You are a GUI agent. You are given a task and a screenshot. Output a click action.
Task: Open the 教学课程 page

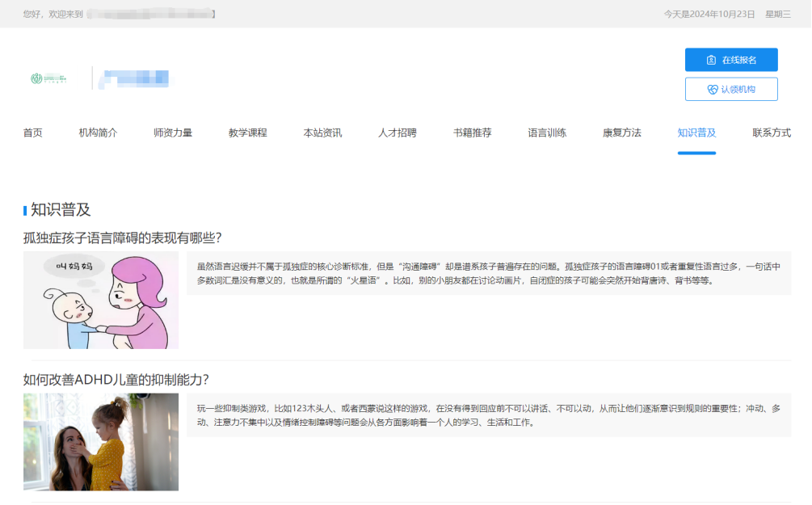coord(247,133)
